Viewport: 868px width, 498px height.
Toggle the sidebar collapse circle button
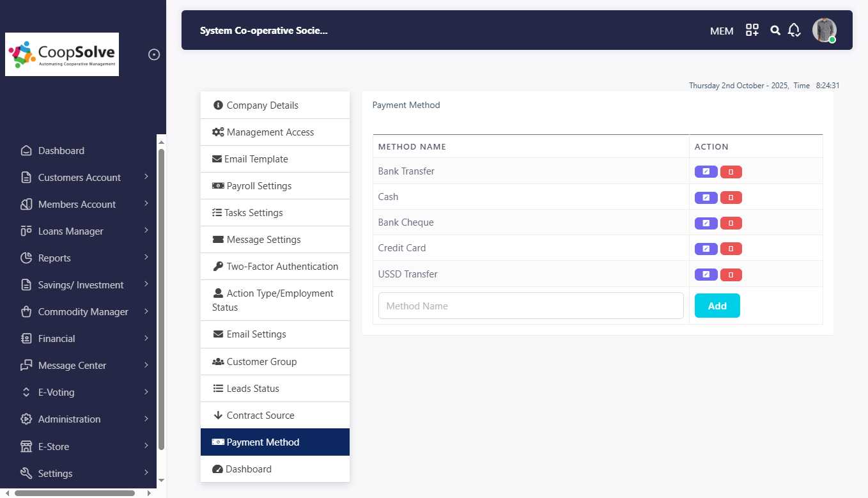coord(154,54)
